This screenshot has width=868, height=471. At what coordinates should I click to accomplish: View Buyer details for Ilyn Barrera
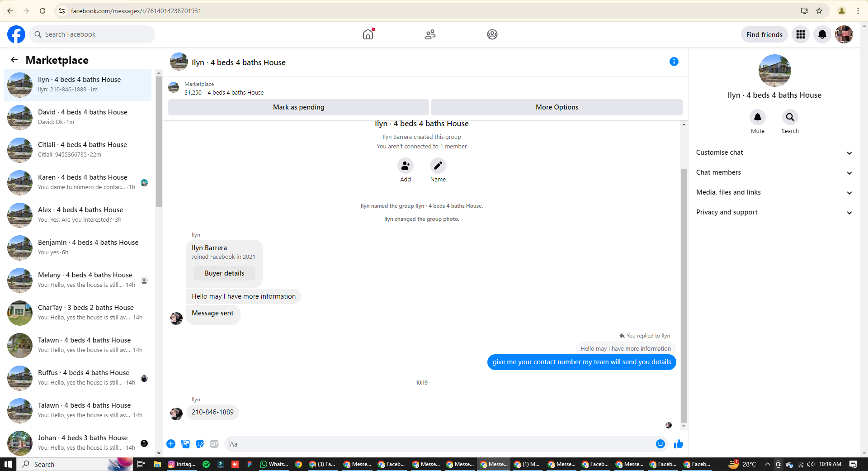[224, 273]
